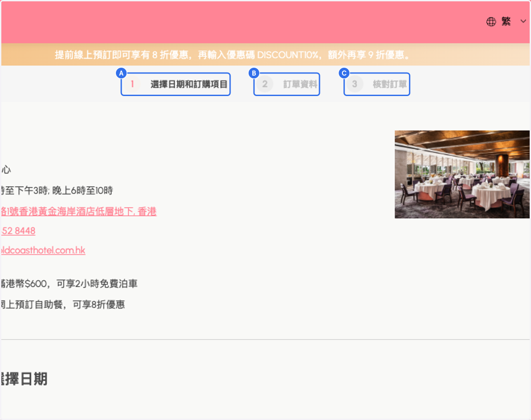Go to step 2 訂單資料

[x=287, y=84]
